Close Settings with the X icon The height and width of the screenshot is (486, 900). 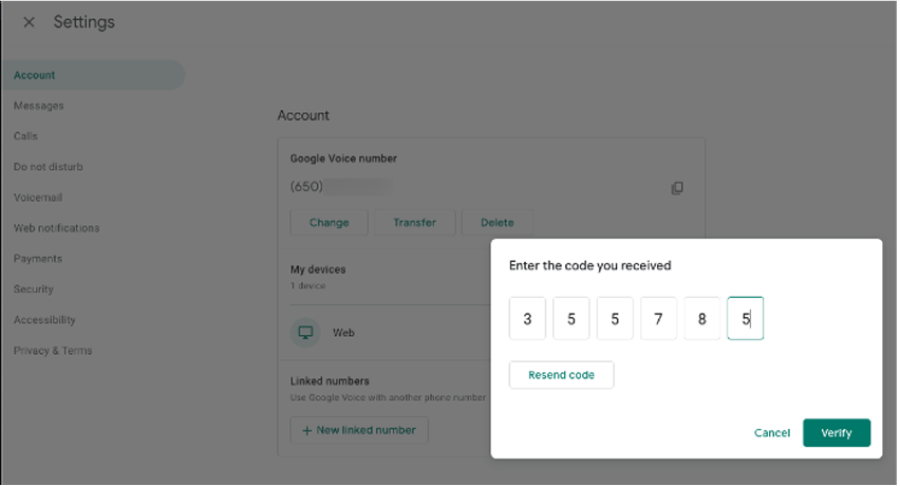click(29, 22)
